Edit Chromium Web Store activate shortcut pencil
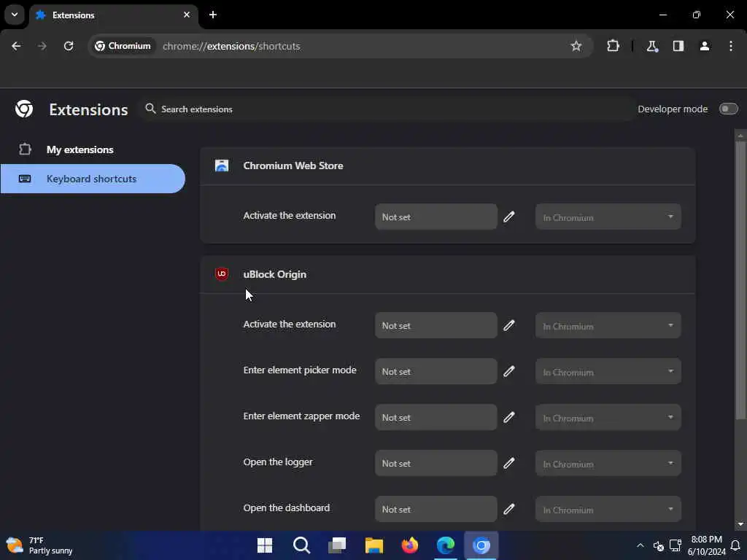747x560 pixels. pos(508,217)
